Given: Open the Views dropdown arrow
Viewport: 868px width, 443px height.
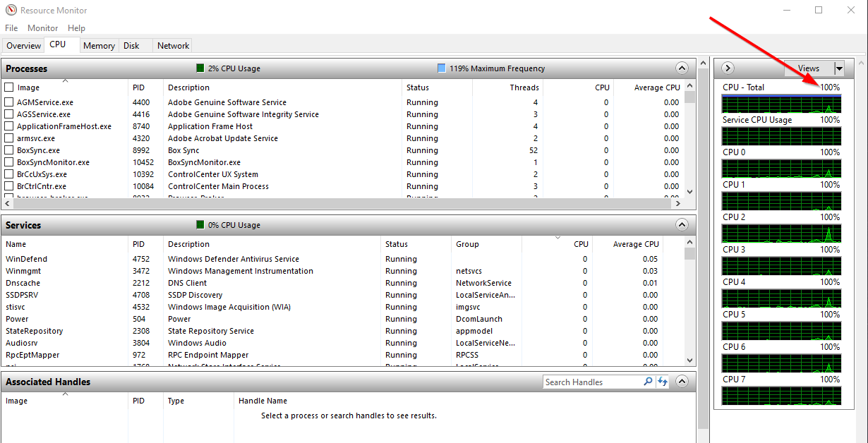Looking at the screenshot, I should coord(839,68).
